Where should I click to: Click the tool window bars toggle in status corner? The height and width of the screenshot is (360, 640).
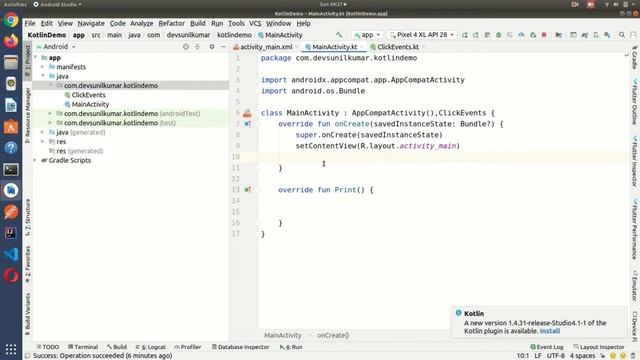coord(28,356)
